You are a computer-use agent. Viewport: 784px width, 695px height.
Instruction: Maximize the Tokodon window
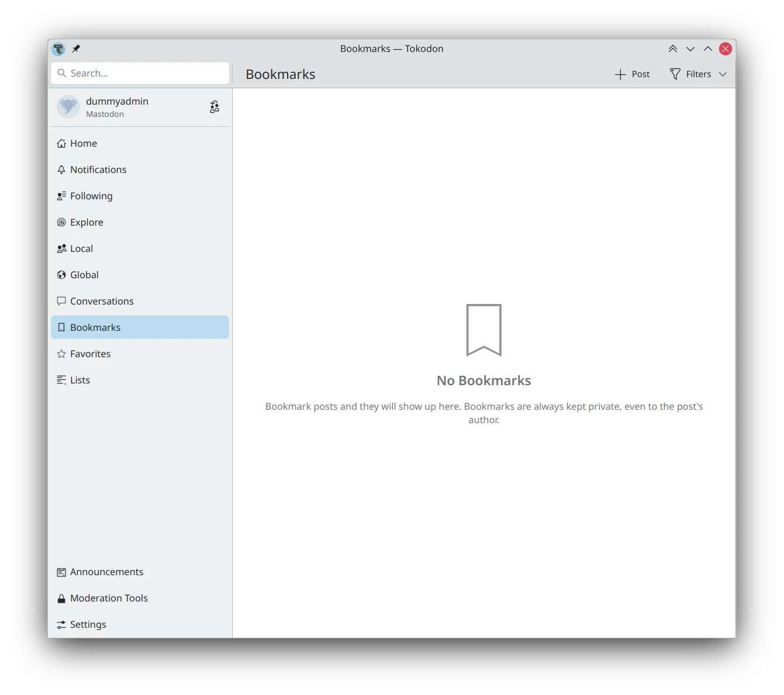click(708, 49)
